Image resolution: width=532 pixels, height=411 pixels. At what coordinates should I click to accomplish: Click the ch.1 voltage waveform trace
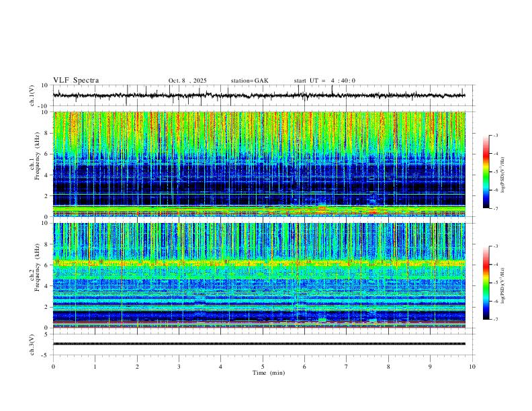tap(259, 95)
